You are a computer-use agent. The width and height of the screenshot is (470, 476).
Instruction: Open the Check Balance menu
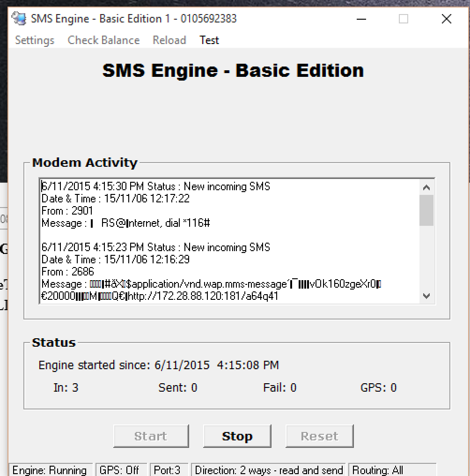tap(103, 40)
